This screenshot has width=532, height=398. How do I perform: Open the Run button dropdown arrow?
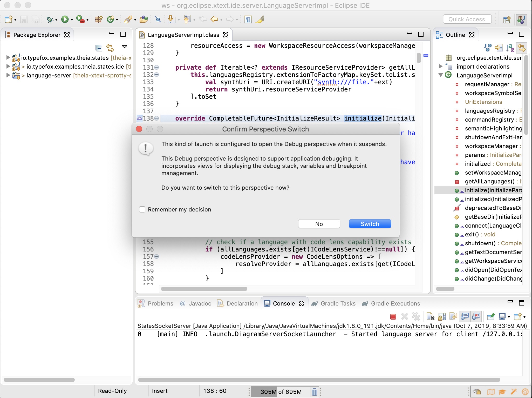pos(72,20)
